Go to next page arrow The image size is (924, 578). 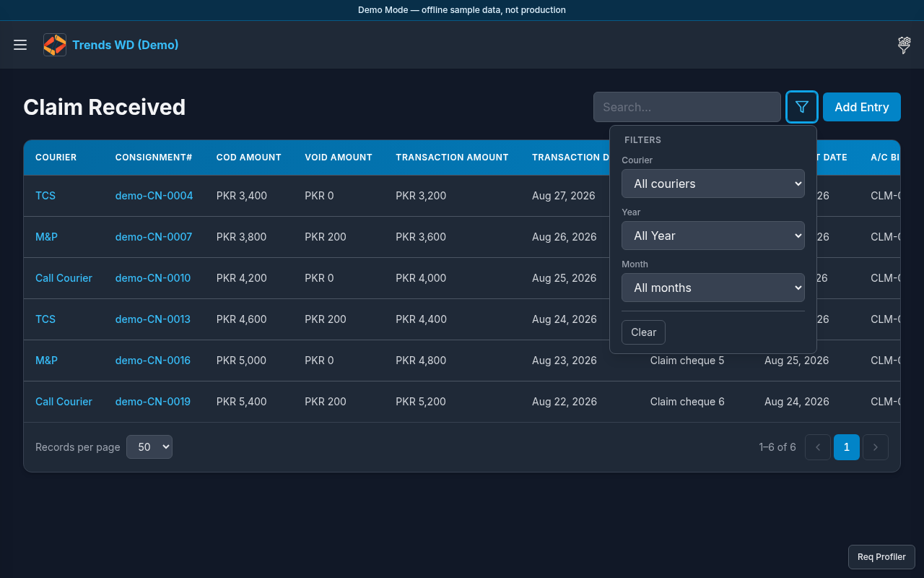coord(876,447)
